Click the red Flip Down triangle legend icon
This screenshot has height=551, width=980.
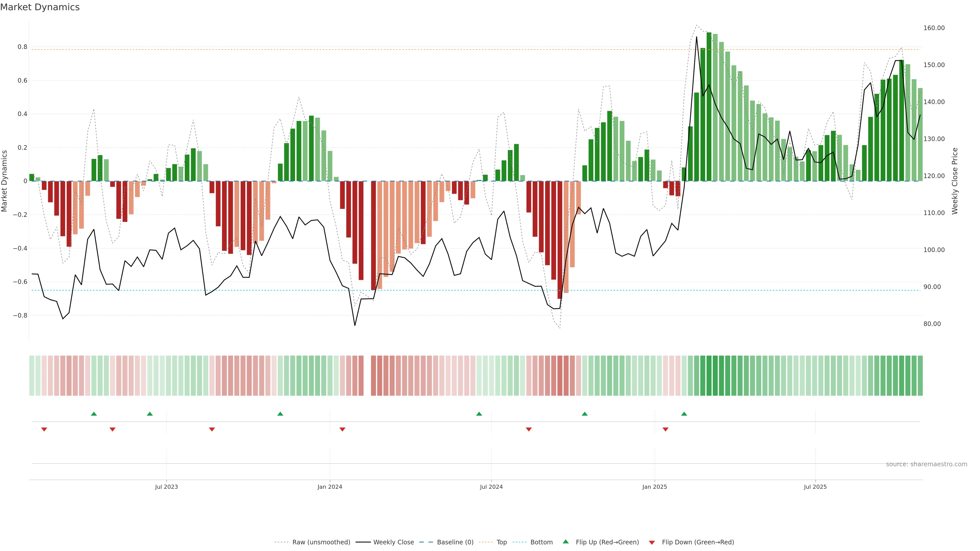[652, 542]
